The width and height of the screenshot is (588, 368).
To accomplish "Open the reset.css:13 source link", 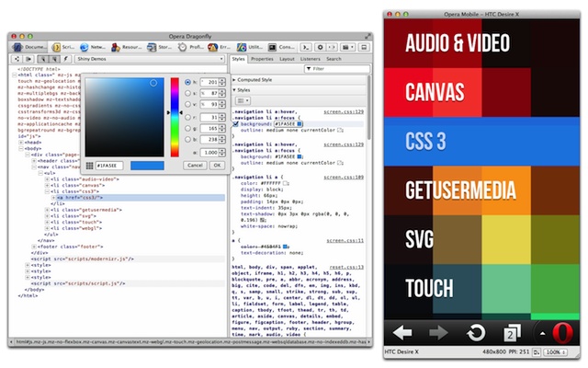I will (347, 267).
